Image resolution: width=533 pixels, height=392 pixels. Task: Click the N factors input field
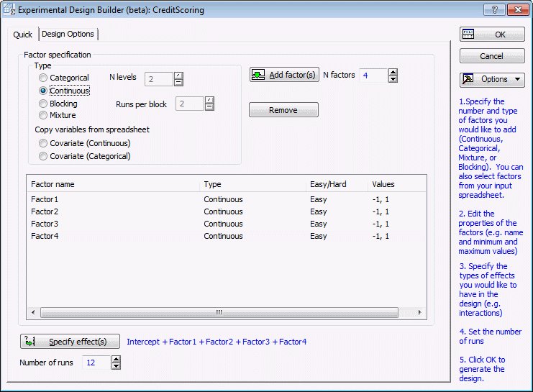point(373,76)
